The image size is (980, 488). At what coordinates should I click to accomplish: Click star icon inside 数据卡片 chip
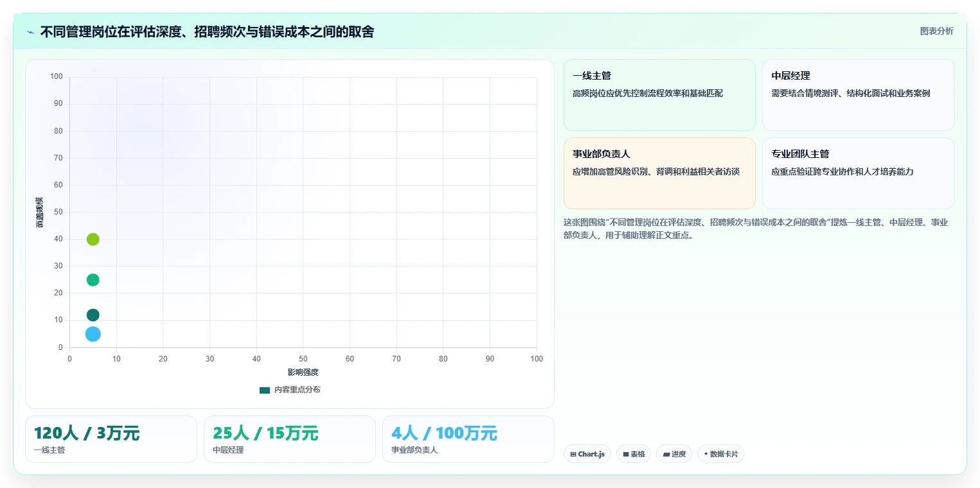(x=706, y=454)
